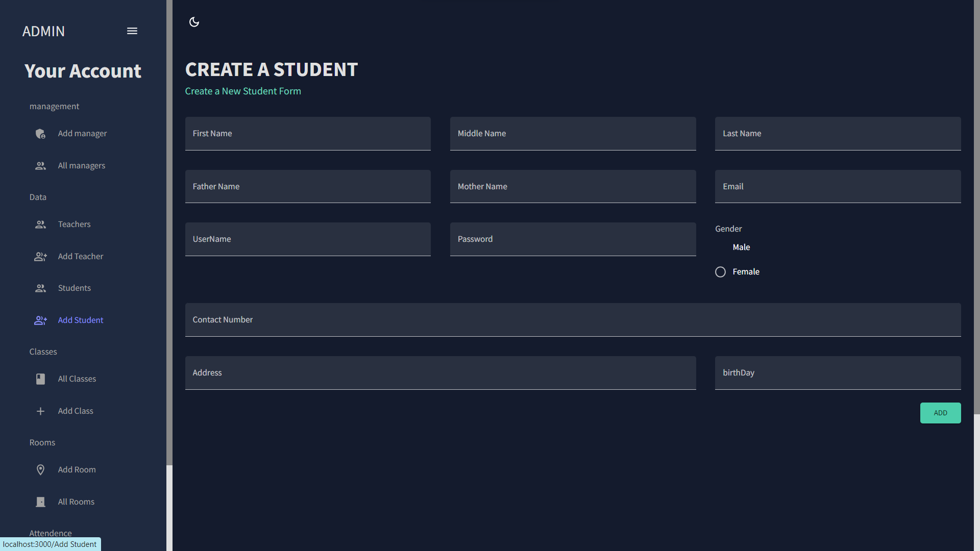Screen dimensions: 980x551
Task: Click the Add Class plus icon
Action: (40, 411)
